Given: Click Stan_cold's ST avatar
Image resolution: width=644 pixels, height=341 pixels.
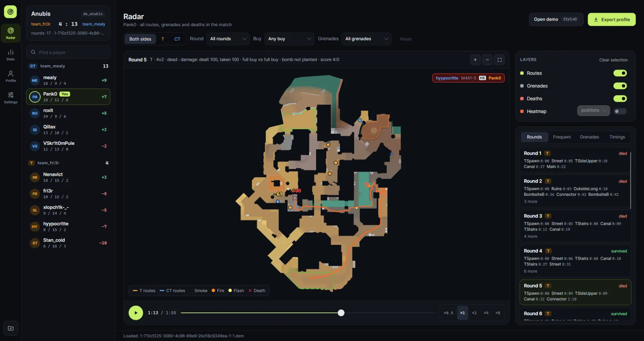Looking at the screenshot, I should tap(35, 243).
